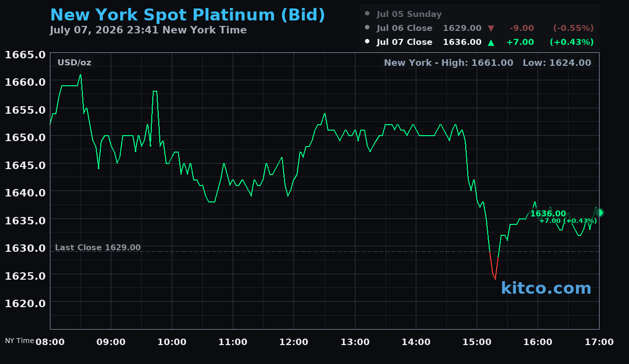Click the 15:00 time axis label
629x364 pixels.
tap(477, 342)
